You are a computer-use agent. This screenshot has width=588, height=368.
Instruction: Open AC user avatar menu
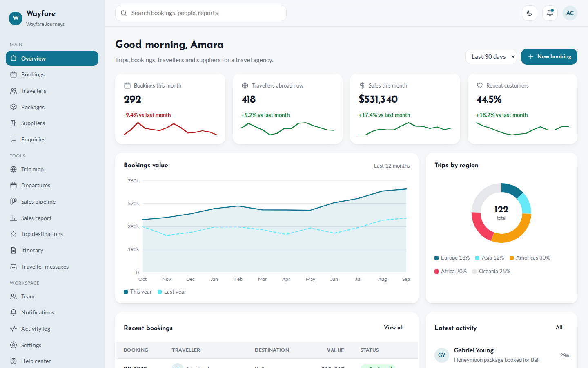(570, 13)
